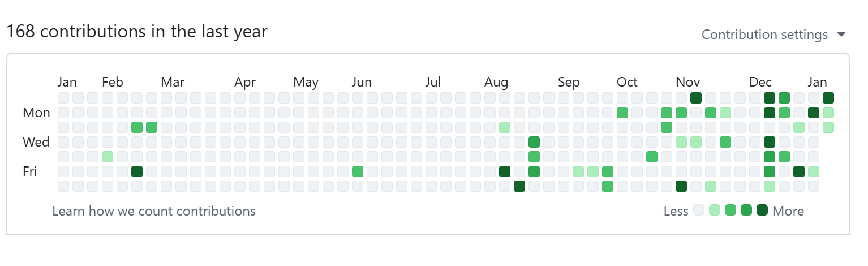Click the darkest green legend swatch beside More
This screenshot has width=868, height=266.
tap(762, 211)
